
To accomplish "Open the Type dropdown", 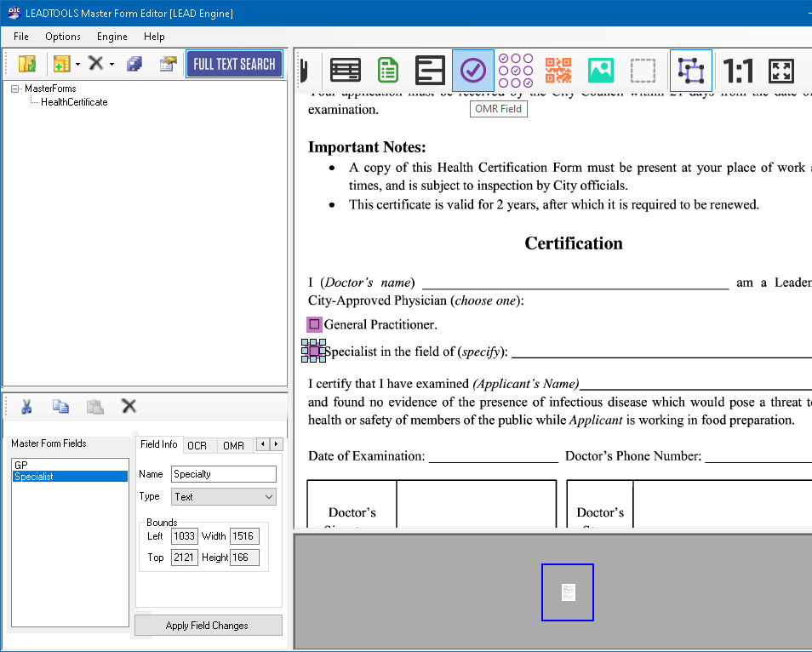I will tap(224, 496).
